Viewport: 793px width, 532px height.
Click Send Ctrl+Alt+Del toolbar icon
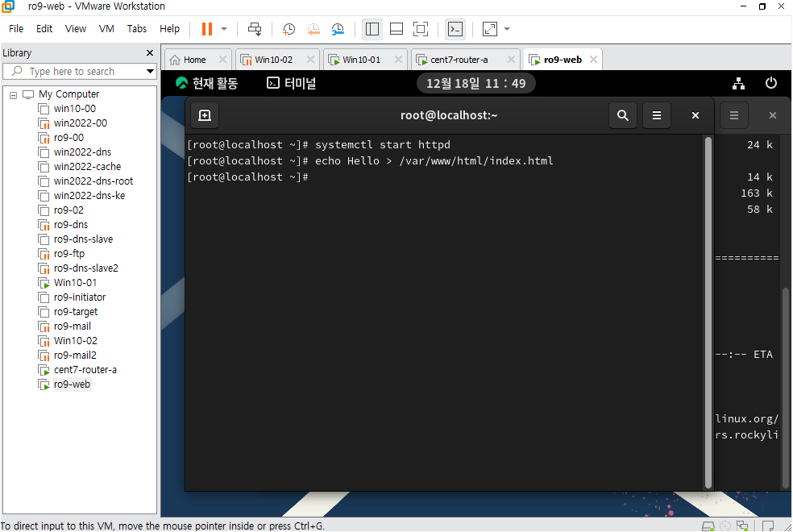[x=255, y=29]
